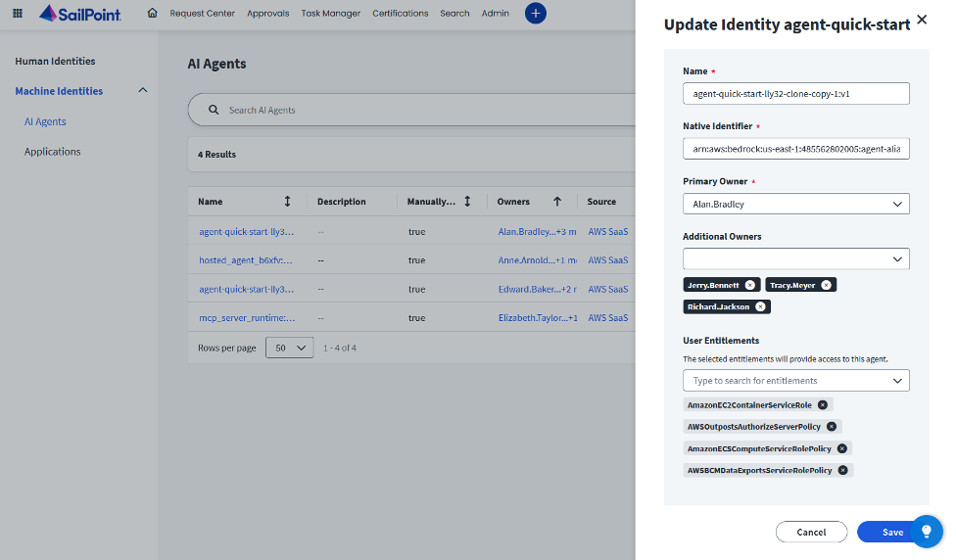Open the first agent-quick-start-lly3 agent link

click(246, 232)
